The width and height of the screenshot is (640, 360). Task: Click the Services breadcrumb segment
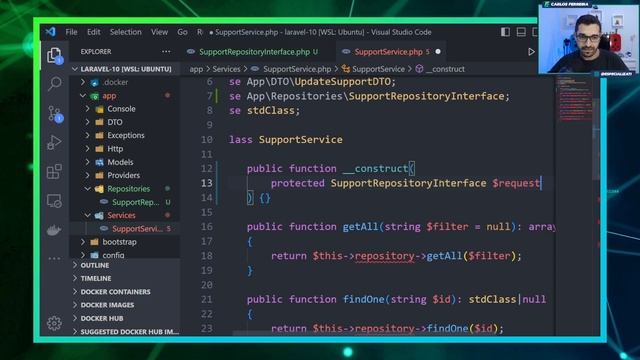[226, 69]
